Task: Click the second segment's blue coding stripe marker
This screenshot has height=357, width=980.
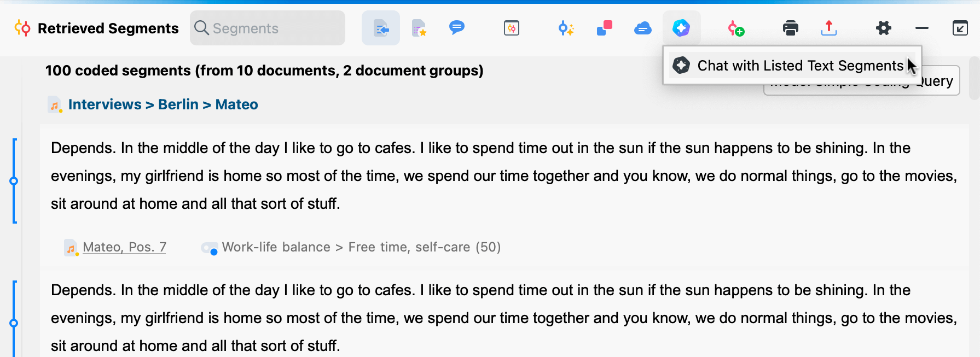Action: pyautogui.click(x=14, y=323)
